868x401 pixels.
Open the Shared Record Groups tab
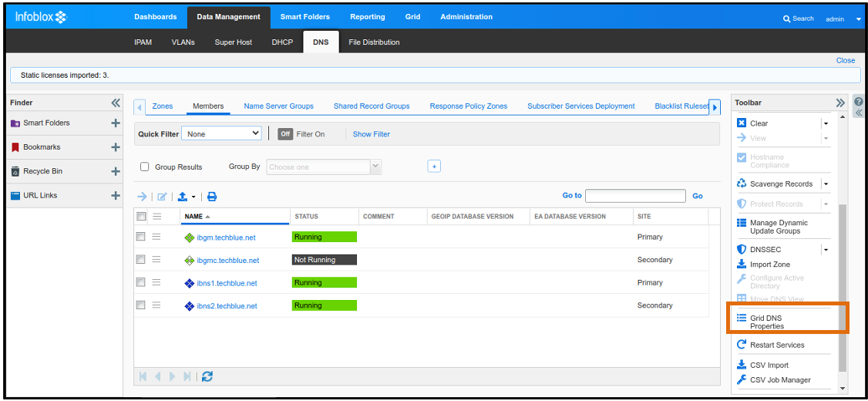click(372, 106)
